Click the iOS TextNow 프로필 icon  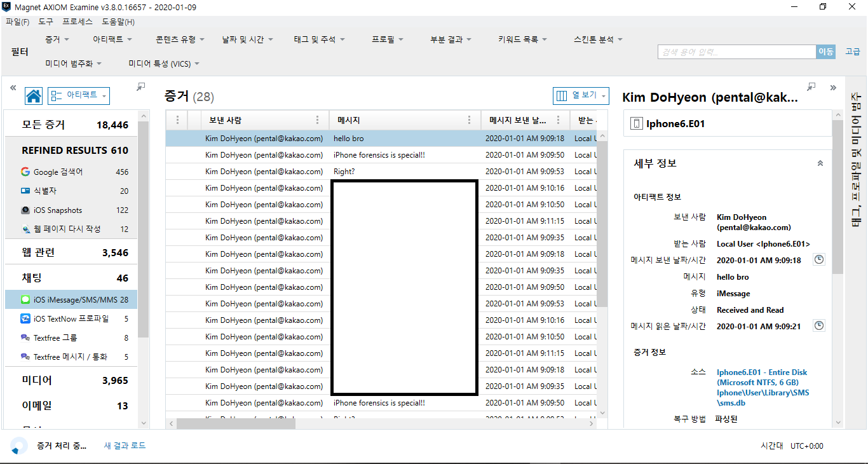click(x=25, y=318)
